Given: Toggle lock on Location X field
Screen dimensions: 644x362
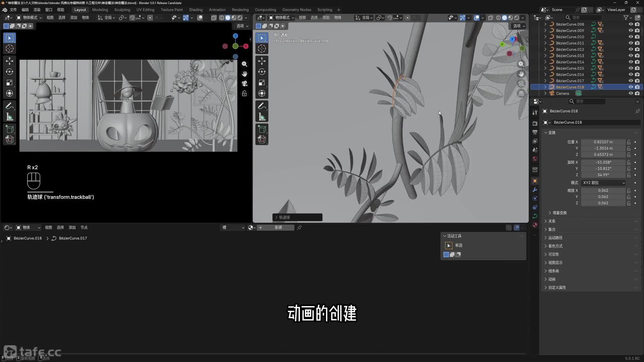Looking at the screenshot, I should pos(629,142).
